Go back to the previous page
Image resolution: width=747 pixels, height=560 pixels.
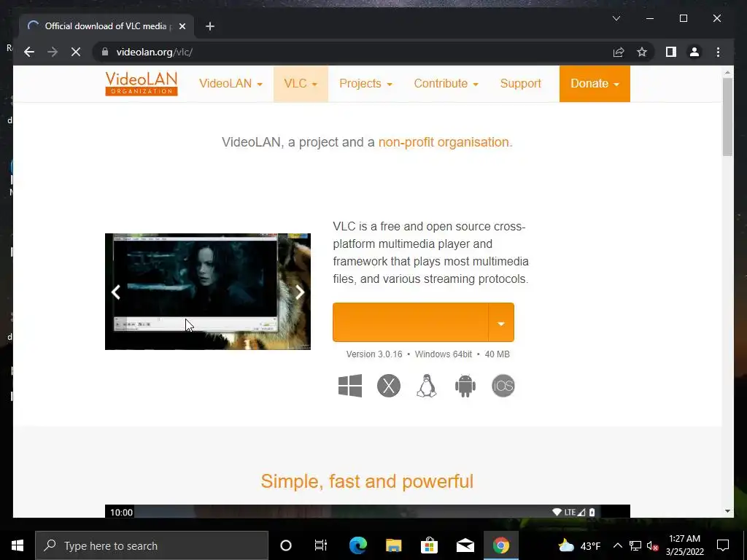[29, 52]
